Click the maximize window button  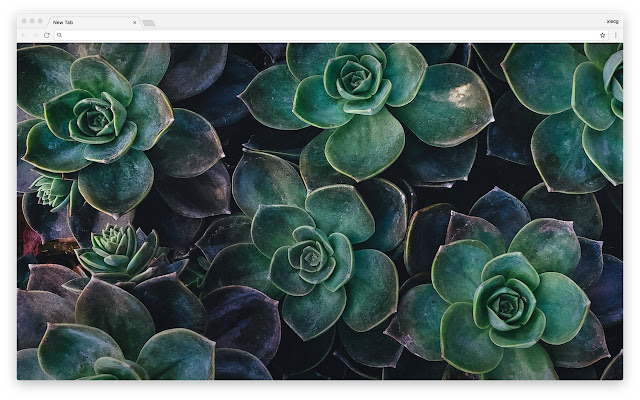(x=40, y=21)
